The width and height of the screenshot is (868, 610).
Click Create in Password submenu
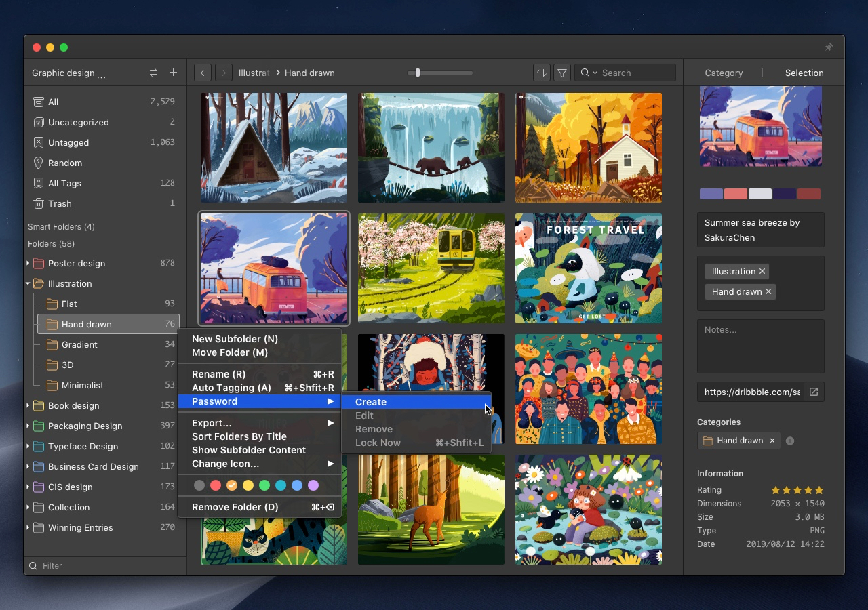coord(416,402)
